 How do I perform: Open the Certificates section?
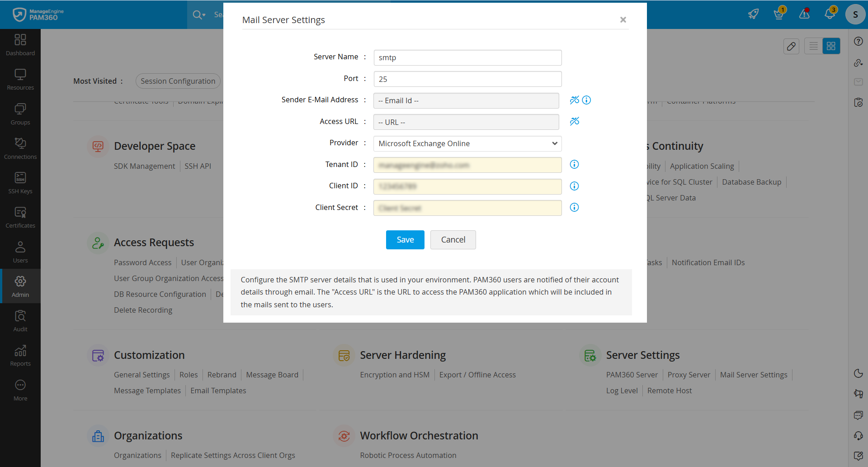(x=20, y=216)
